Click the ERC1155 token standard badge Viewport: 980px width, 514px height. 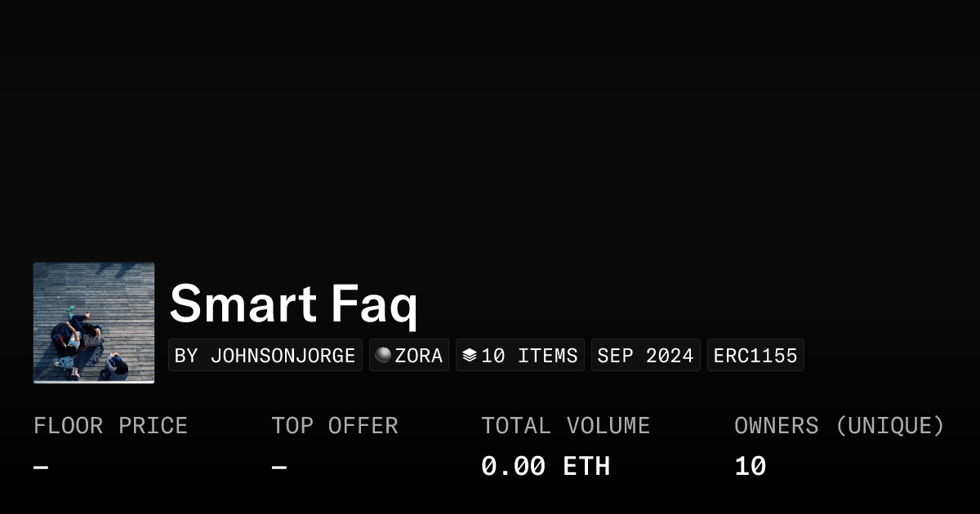[x=755, y=356]
